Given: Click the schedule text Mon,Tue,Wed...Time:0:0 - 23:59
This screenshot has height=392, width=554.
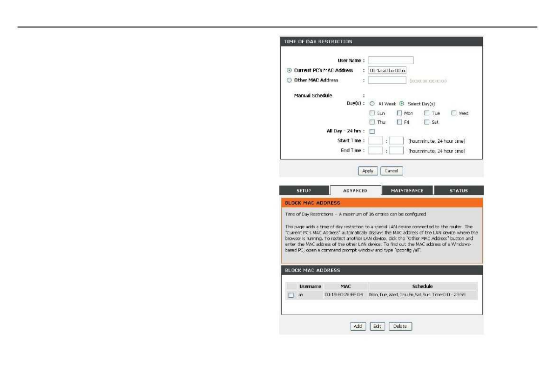Looking at the screenshot, I should (417, 295).
